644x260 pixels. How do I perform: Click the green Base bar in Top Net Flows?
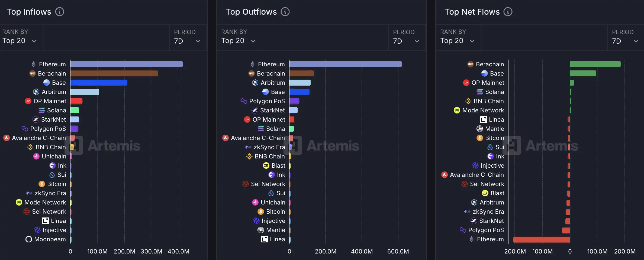(x=583, y=73)
